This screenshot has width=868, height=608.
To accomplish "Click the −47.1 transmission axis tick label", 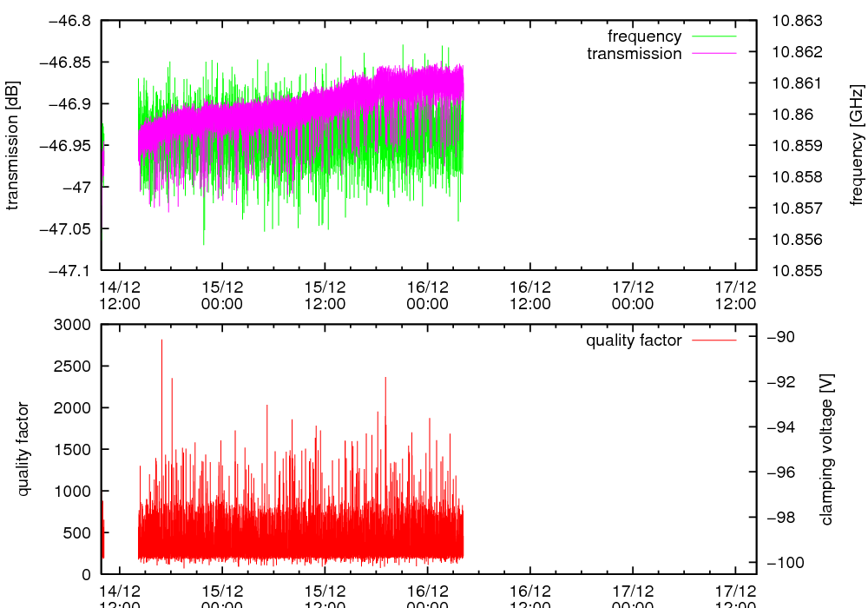I will click(72, 270).
